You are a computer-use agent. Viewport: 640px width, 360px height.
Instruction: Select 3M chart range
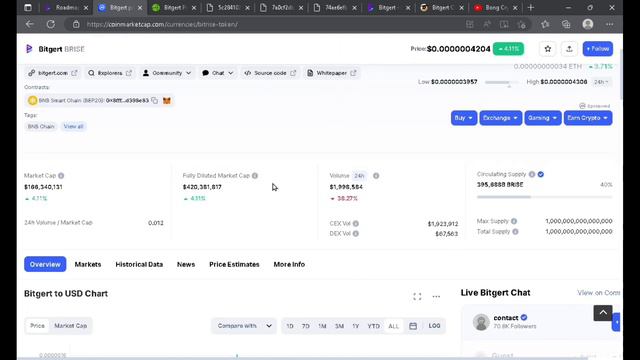click(x=339, y=326)
